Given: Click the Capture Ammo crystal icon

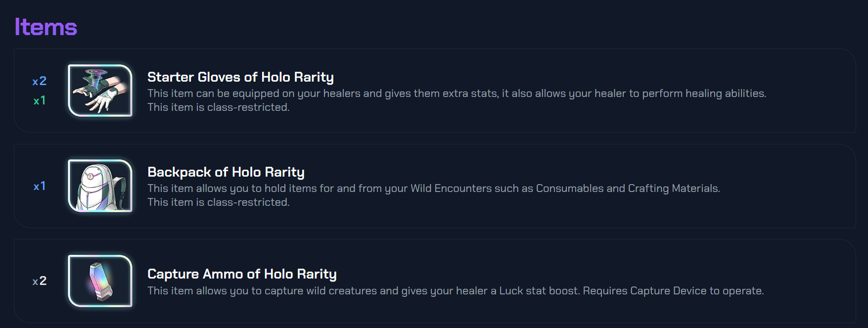Looking at the screenshot, I should point(100,281).
